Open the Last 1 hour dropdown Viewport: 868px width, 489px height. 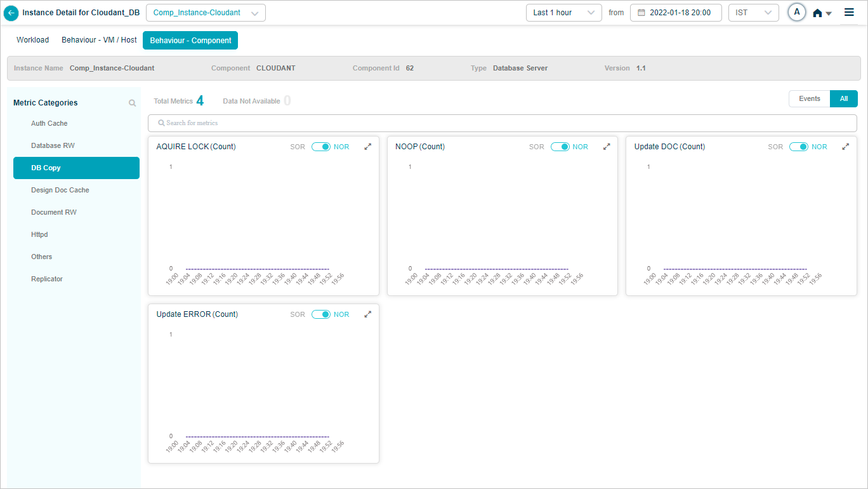click(x=563, y=13)
